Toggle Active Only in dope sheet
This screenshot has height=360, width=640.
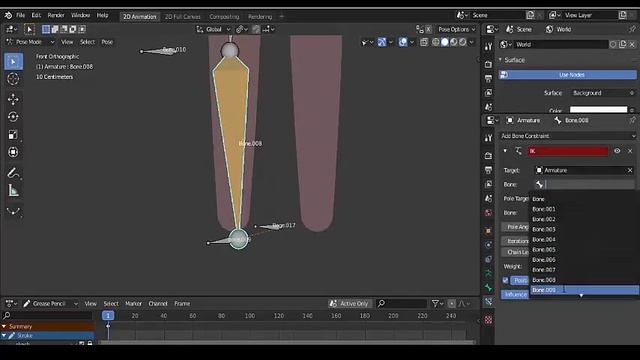349,303
